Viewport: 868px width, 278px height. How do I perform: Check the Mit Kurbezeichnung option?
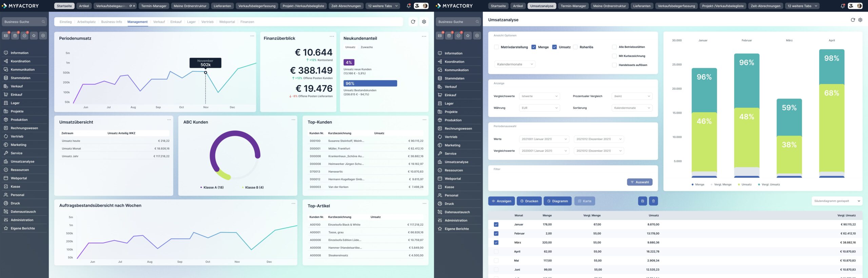pos(614,56)
